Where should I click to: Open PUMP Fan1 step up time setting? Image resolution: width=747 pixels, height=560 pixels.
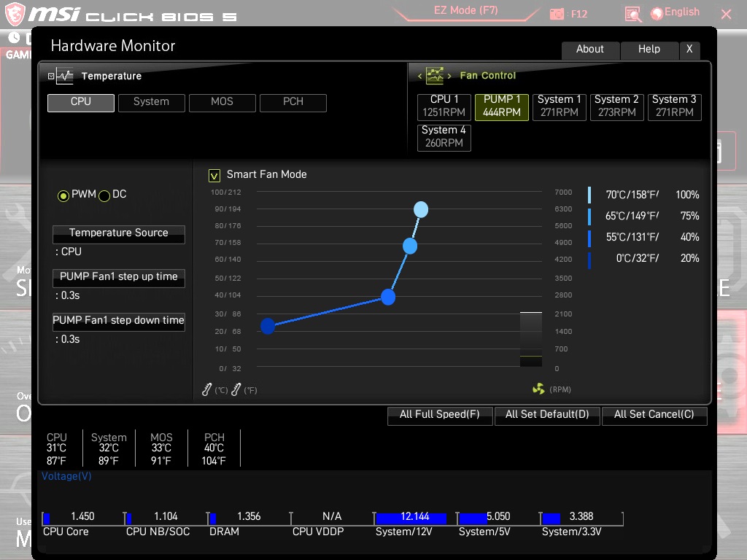[119, 278]
